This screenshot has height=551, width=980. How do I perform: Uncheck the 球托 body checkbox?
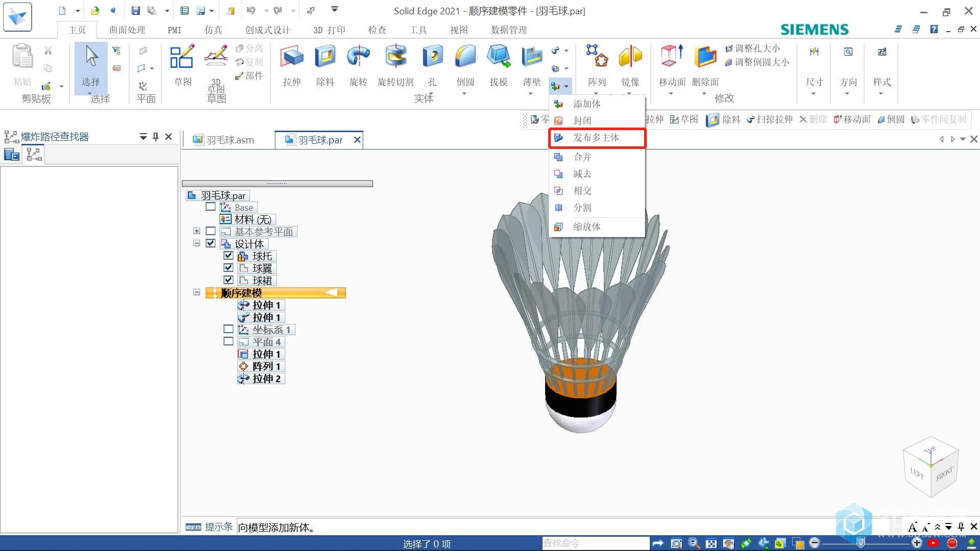point(228,256)
